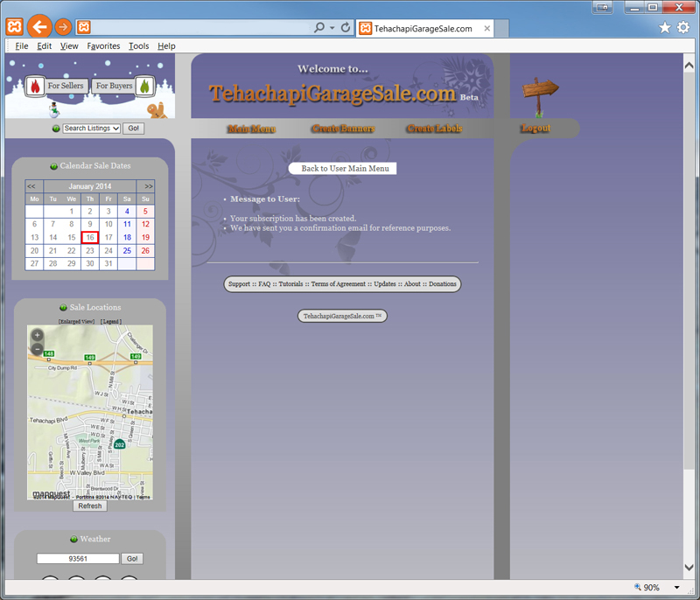Image resolution: width=700 pixels, height=600 pixels.
Task: Click the XAMPP icon in the address bar
Action: coord(83,28)
